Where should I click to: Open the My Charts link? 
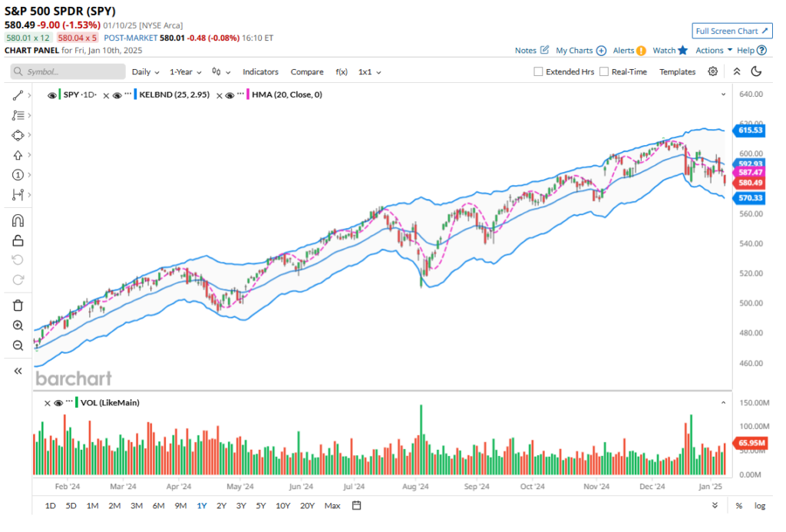point(580,50)
